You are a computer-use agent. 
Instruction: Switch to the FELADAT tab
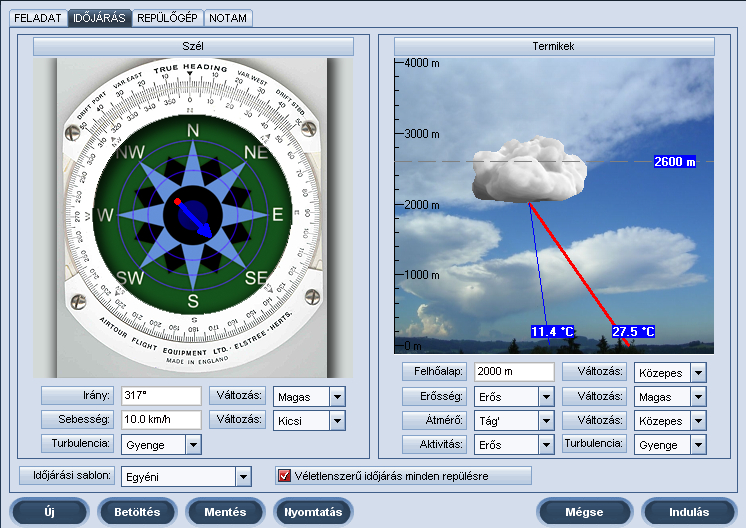38,18
